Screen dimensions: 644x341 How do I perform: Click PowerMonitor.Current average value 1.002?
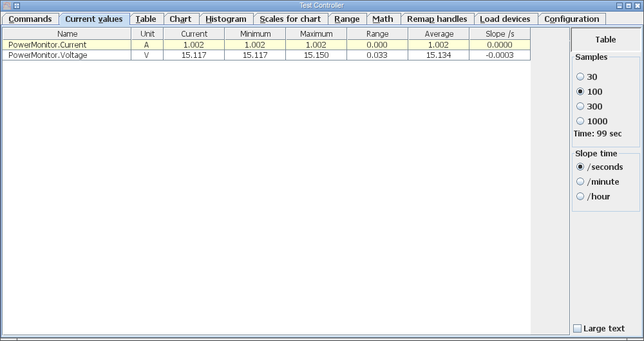(x=439, y=45)
